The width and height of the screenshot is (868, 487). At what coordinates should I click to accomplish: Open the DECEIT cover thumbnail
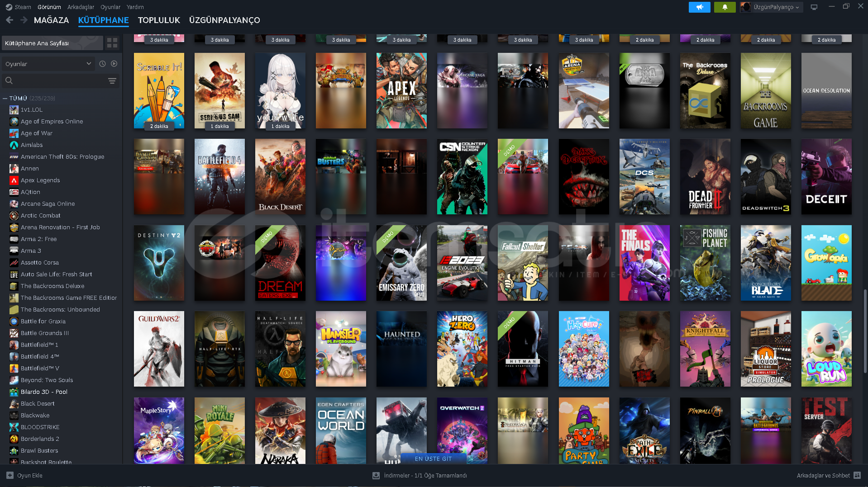pos(826,176)
